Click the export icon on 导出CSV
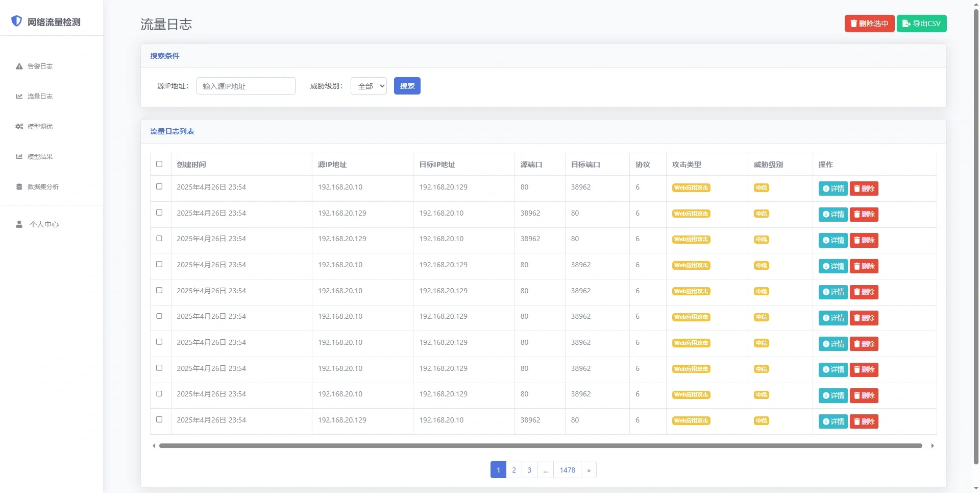This screenshot has width=980, height=493. [x=906, y=24]
